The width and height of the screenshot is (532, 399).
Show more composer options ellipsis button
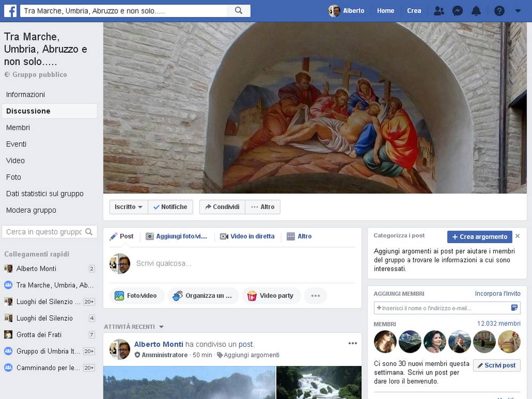(315, 296)
